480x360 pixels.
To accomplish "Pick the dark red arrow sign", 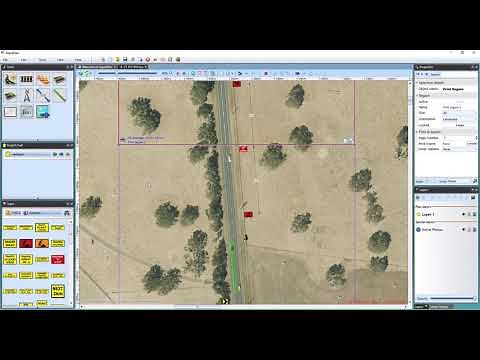I will pyautogui.click(x=26, y=243).
